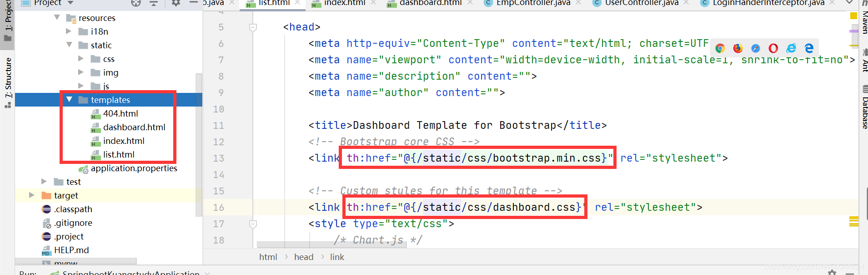This screenshot has width=868, height=275.
Task: Open the 1: Project side tab
Action: pyautogui.click(x=8, y=22)
